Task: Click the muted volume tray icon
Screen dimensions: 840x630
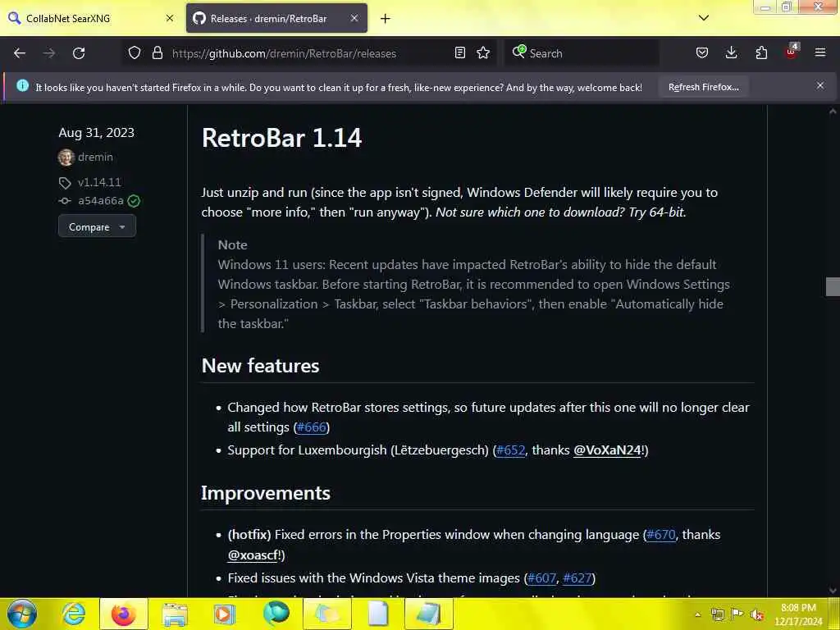Action: point(757,614)
